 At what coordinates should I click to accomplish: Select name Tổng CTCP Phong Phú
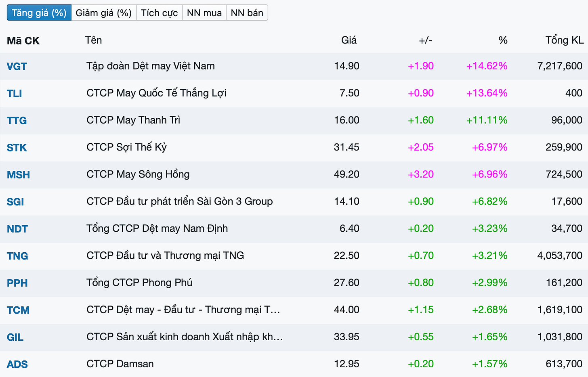coord(139,282)
